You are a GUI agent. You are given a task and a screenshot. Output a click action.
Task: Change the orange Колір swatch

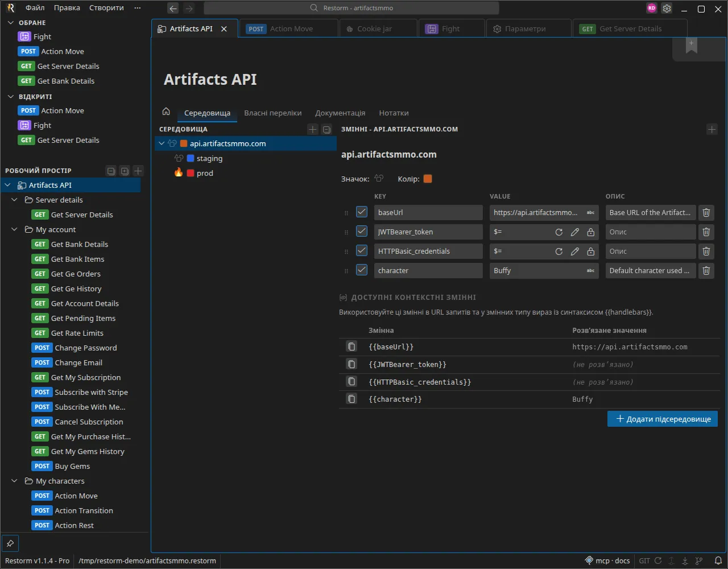pyautogui.click(x=428, y=179)
